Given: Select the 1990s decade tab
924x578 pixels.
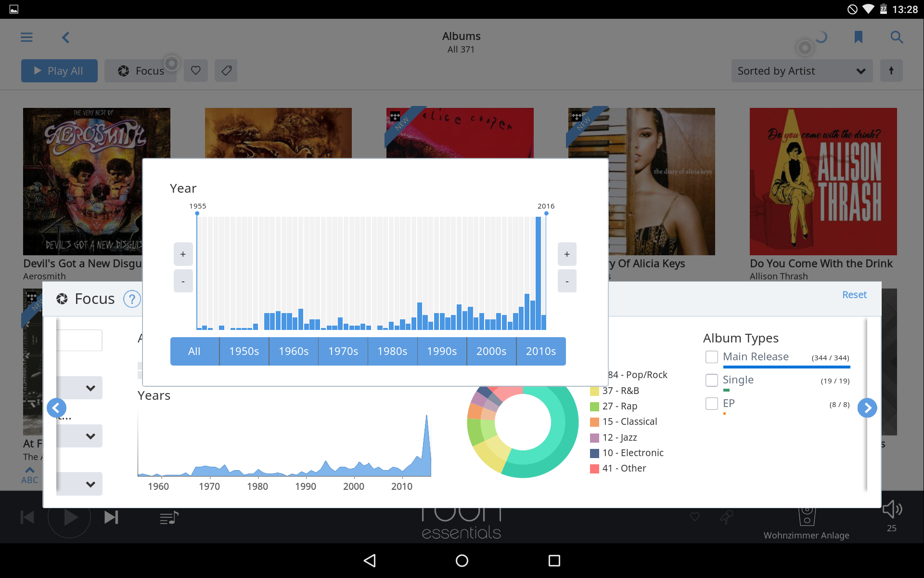Looking at the screenshot, I should [x=442, y=351].
